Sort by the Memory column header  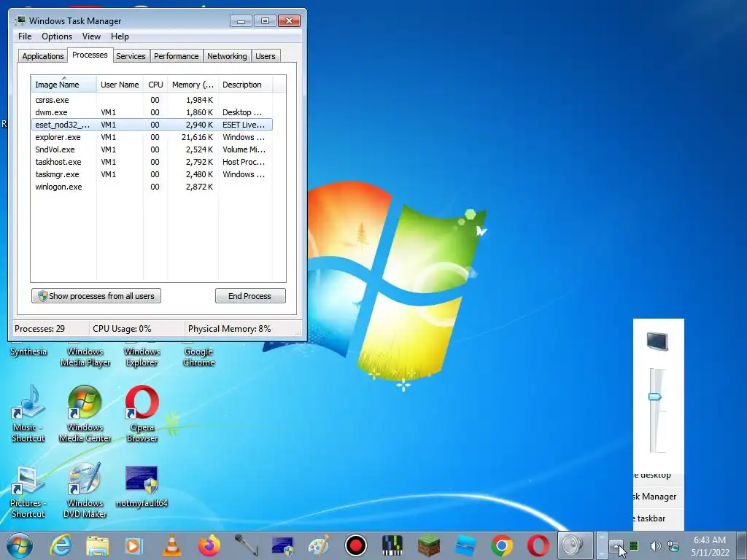click(193, 85)
